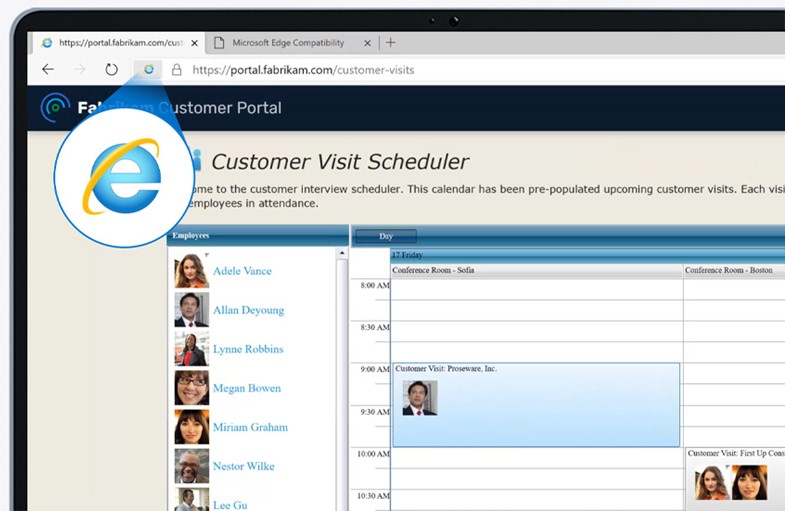Click Lynne Robbins's photo thumbnail
The height and width of the screenshot is (511, 785).
pyautogui.click(x=192, y=349)
